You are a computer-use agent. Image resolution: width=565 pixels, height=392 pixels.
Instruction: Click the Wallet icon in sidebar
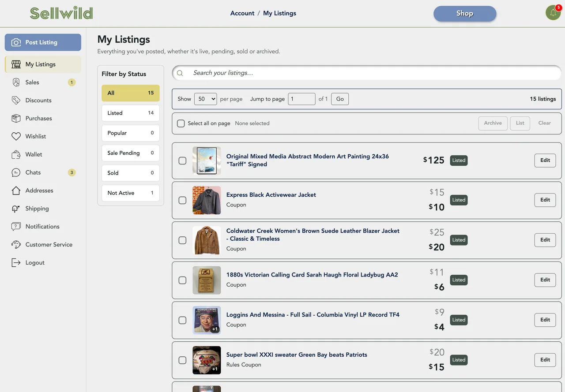tap(16, 155)
